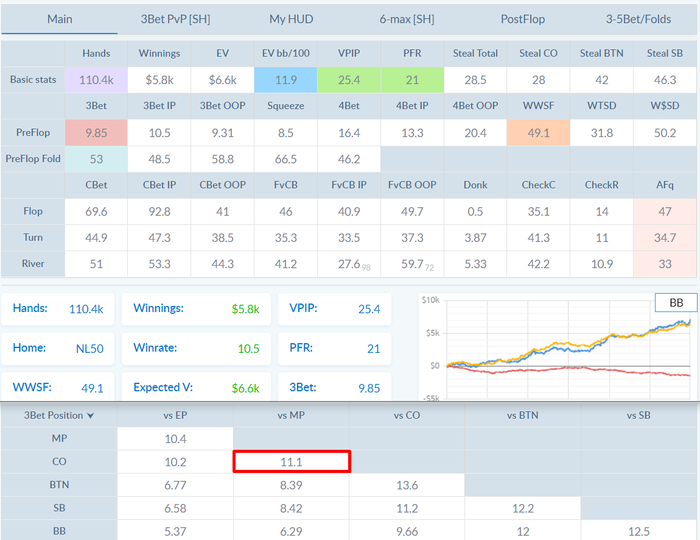The image size is (700, 540).
Task: Click the CBet OOP column header
Action: click(x=223, y=185)
